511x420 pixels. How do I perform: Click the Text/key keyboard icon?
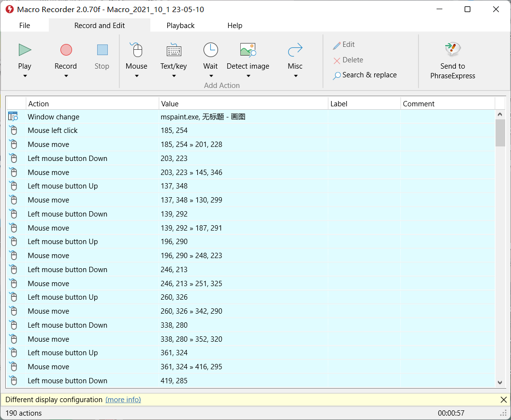click(x=174, y=50)
